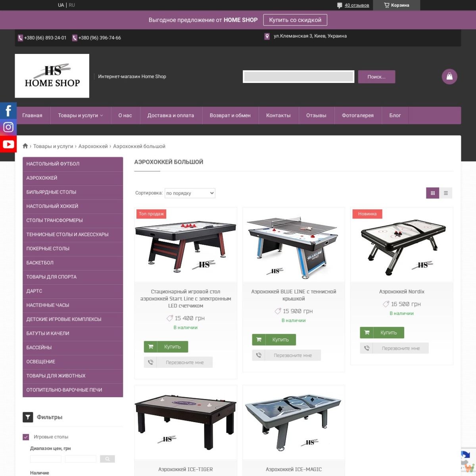
Task: Open the 40 отзывов reviews link
Action: [x=357, y=5]
